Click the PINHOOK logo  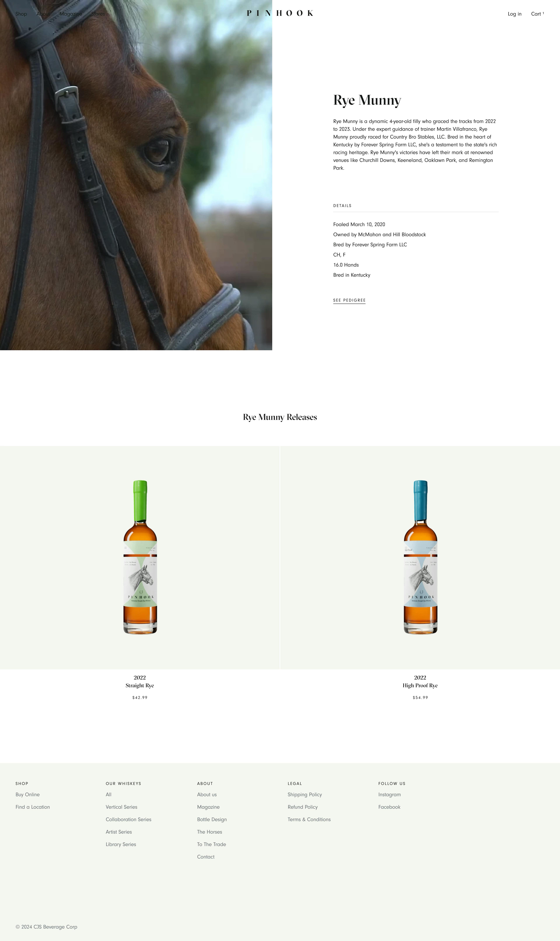tap(280, 13)
